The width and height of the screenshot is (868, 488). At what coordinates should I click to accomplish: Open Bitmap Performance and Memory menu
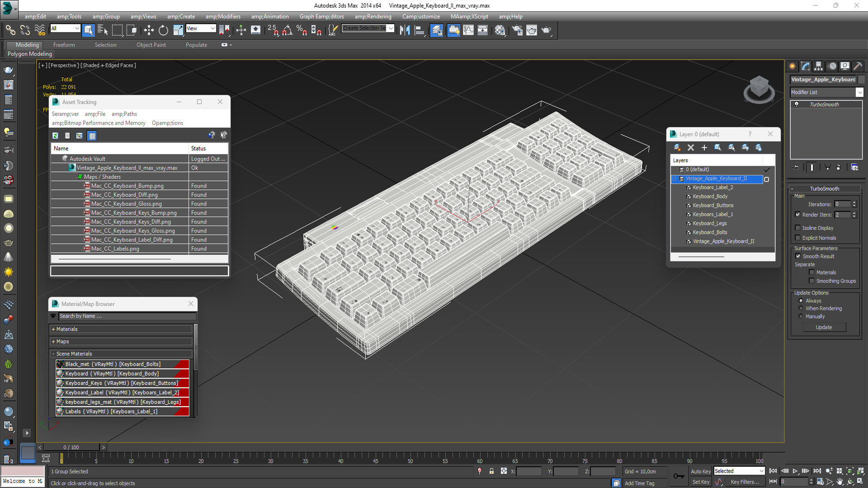99,123
